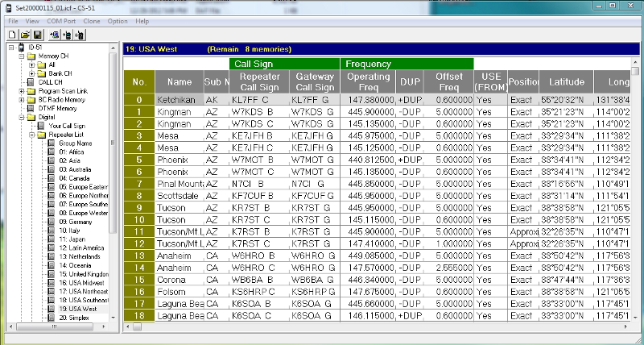Image resolution: width=644 pixels, height=345 pixels.
Task: Click the Ketchikan name cell
Action: coord(178,100)
